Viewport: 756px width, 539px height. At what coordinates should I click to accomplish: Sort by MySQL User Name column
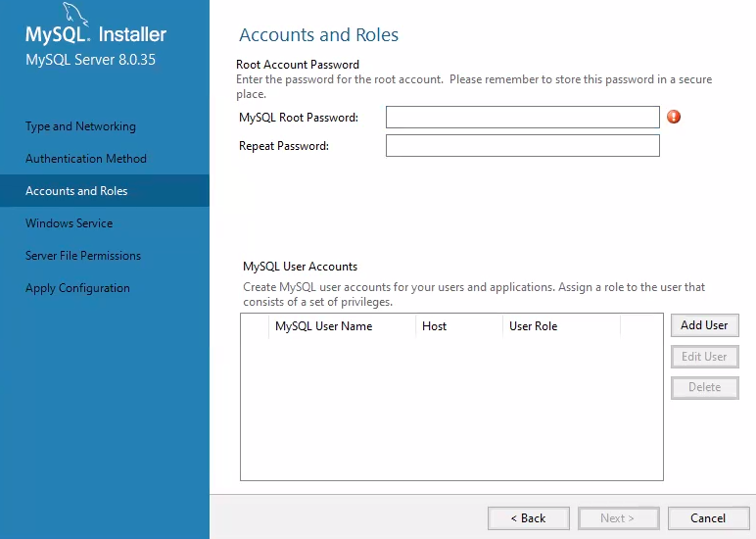[342, 326]
